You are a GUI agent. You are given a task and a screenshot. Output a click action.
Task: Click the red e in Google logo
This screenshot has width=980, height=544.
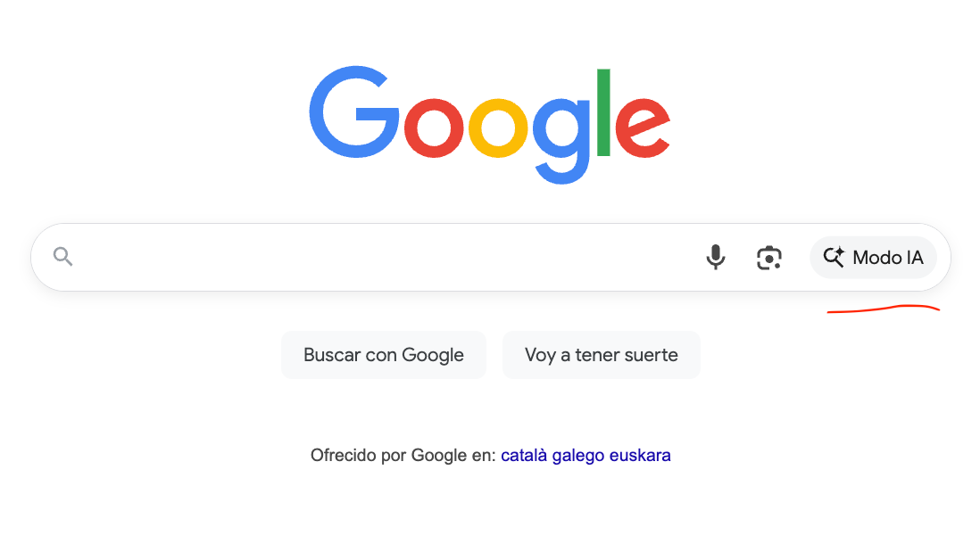(x=643, y=128)
